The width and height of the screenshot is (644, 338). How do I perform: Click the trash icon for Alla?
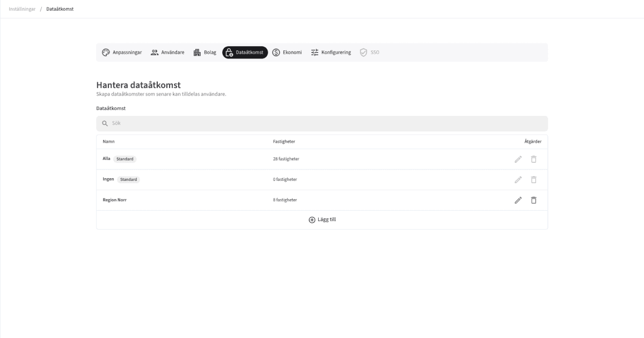[x=533, y=159]
